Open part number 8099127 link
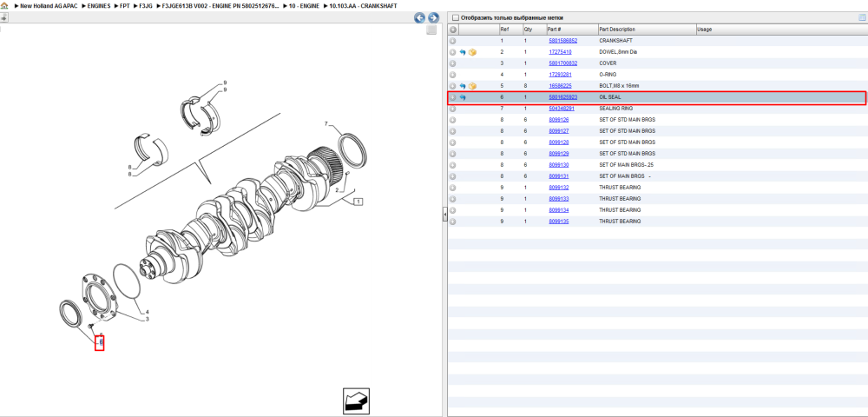Screen dimensions: 868x417 tap(558, 131)
